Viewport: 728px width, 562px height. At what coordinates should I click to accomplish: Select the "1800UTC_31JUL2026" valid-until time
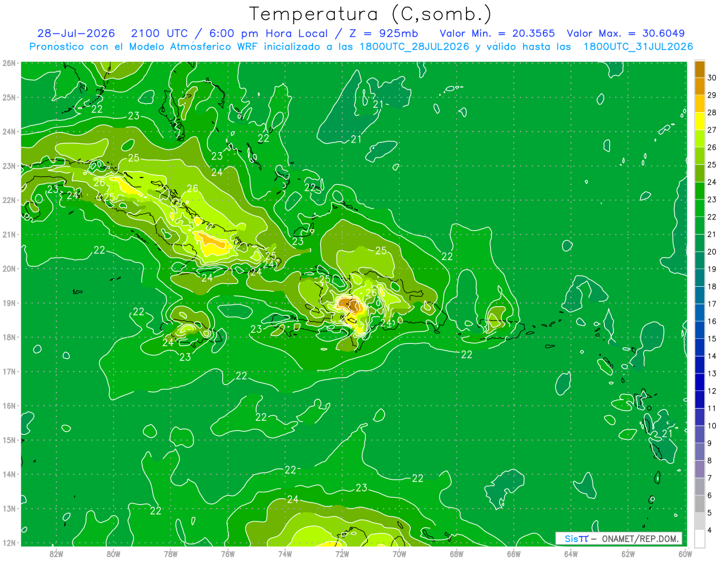[638, 47]
